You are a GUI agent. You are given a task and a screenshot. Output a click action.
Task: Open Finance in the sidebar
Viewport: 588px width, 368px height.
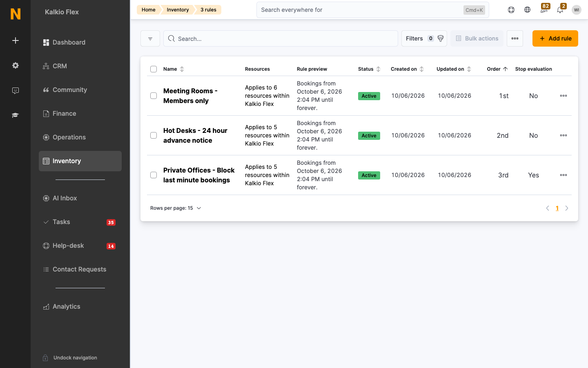coord(80,114)
